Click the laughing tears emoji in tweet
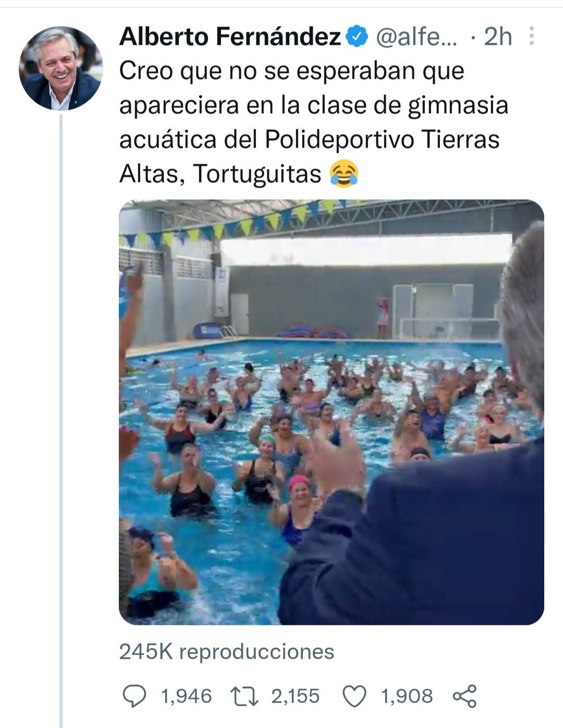 [x=344, y=174]
